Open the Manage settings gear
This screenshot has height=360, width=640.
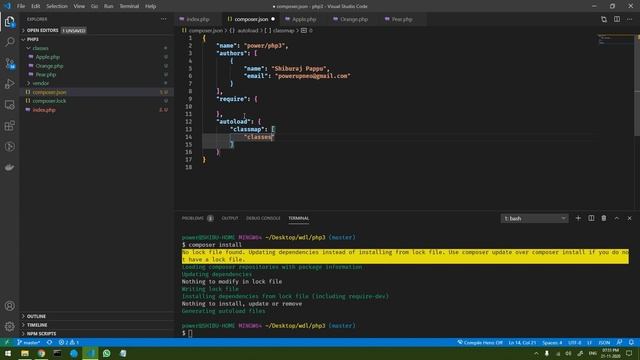tap(9, 327)
